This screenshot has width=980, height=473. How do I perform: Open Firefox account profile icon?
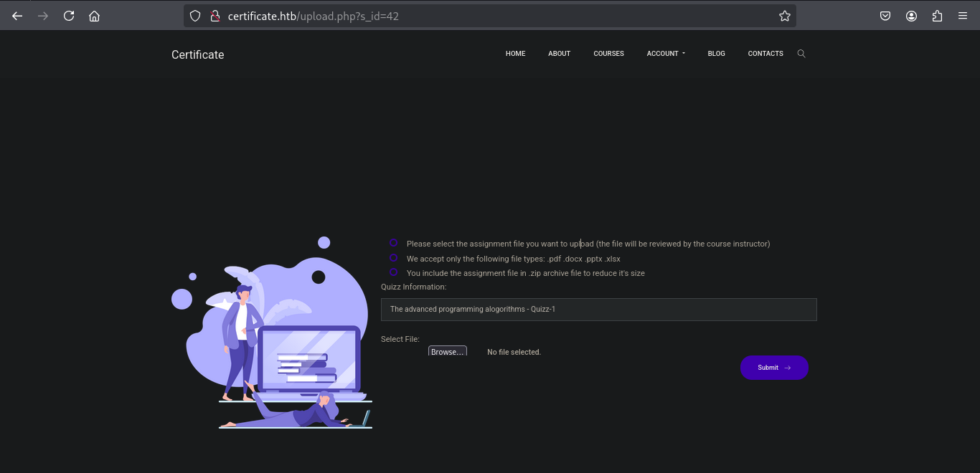pos(911,16)
